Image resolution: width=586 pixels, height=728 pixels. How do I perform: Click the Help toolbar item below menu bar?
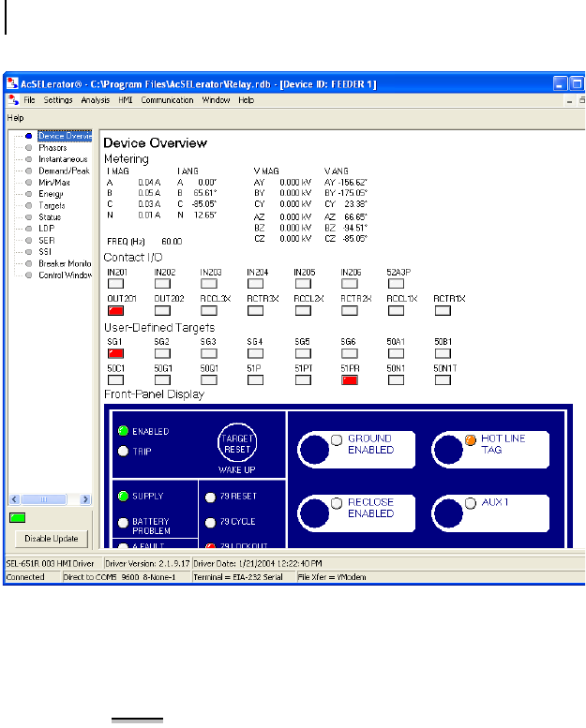15,118
